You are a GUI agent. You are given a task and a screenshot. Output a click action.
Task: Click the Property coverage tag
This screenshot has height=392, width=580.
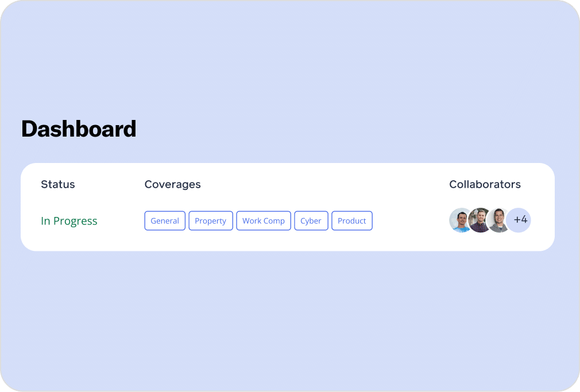[x=210, y=221]
